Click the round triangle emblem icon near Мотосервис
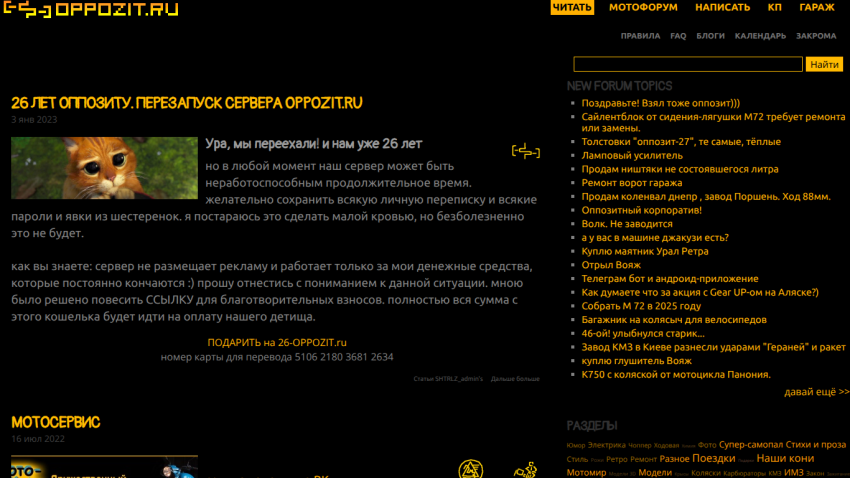 point(471,469)
